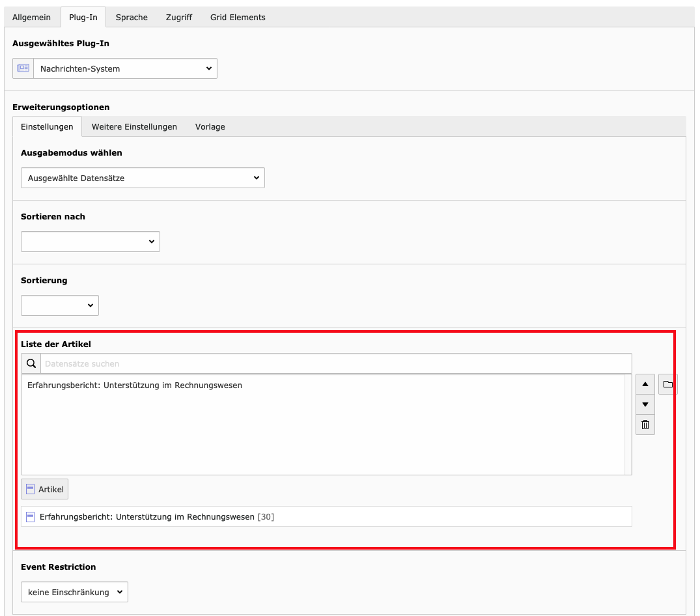This screenshot has width=700, height=616.
Task: Switch to Weitere Einstellungen tab
Action: coord(134,127)
